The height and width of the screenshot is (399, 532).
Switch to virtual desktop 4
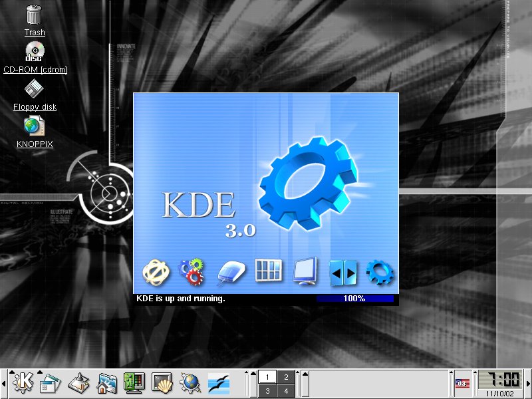[286, 391]
